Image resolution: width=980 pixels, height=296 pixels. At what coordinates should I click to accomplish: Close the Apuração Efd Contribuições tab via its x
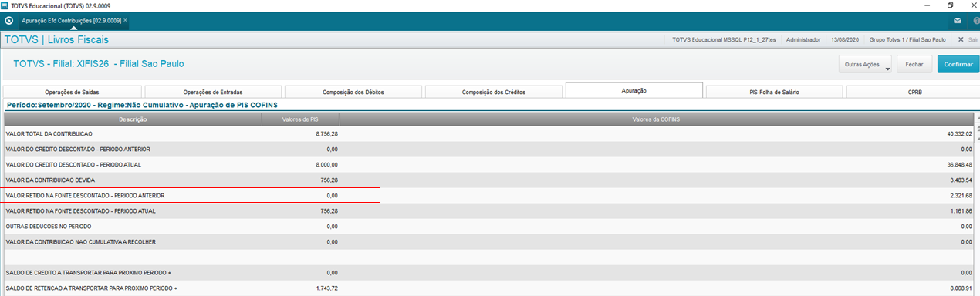click(125, 20)
